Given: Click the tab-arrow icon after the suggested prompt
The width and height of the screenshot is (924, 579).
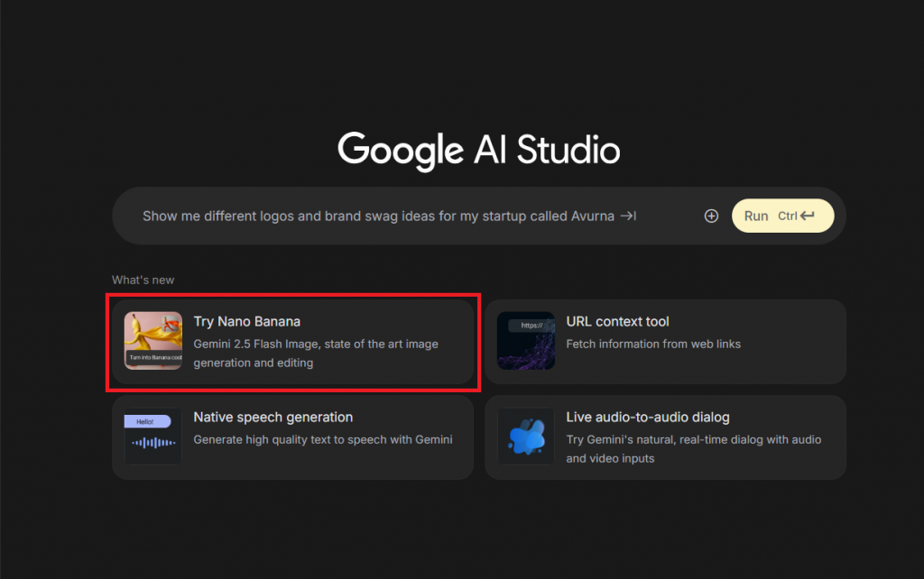Looking at the screenshot, I should click(x=628, y=216).
